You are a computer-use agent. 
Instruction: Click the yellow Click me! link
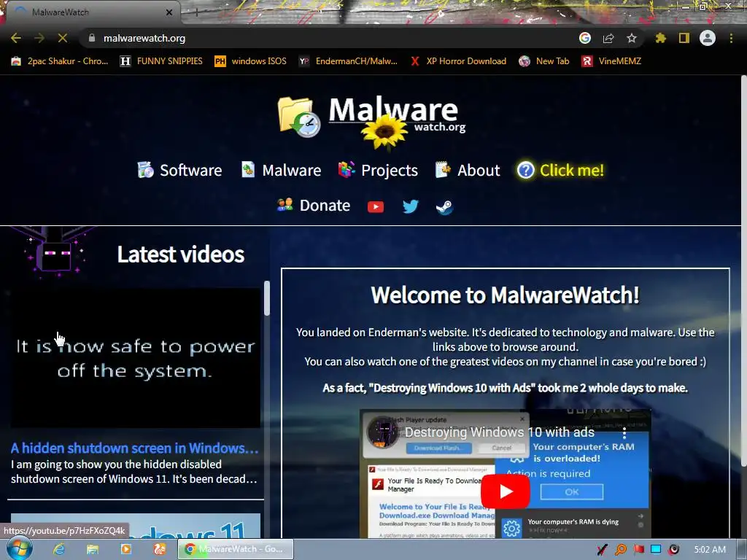point(561,170)
